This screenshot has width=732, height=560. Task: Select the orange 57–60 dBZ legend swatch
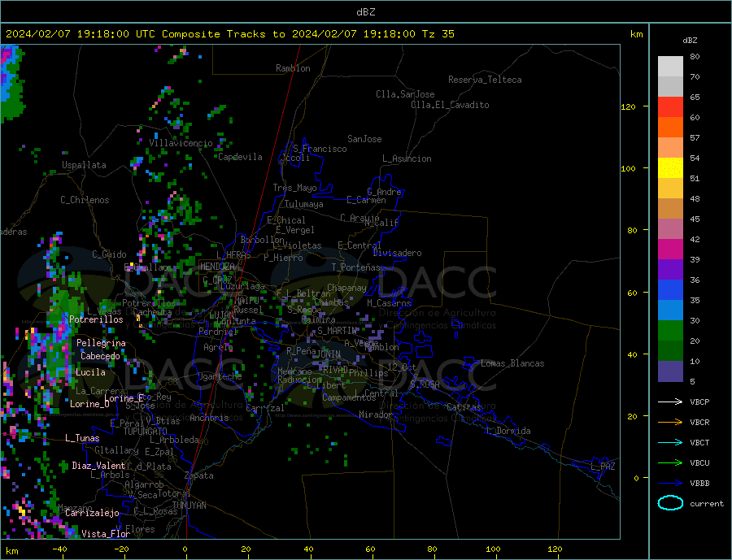(670, 128)
